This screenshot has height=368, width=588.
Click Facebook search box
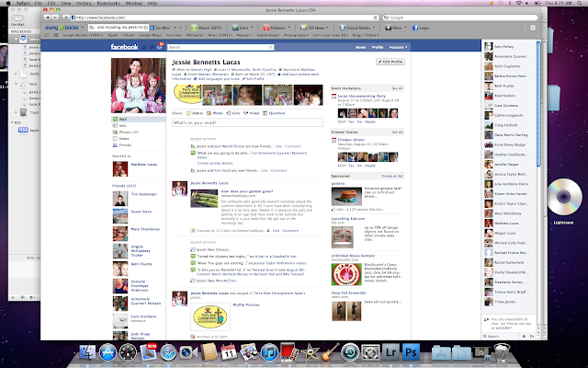pos(220,47)
